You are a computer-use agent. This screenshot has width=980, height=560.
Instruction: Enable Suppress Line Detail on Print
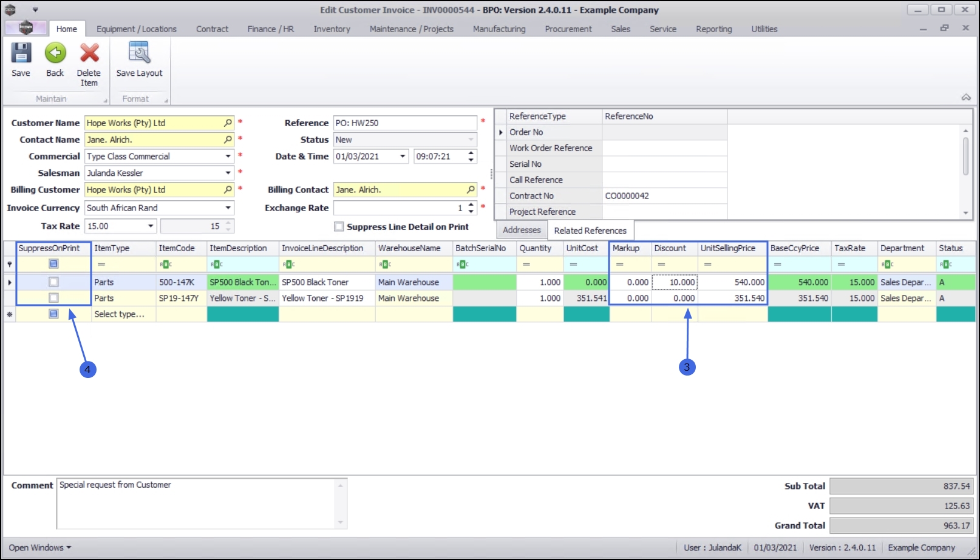[339, 227]
